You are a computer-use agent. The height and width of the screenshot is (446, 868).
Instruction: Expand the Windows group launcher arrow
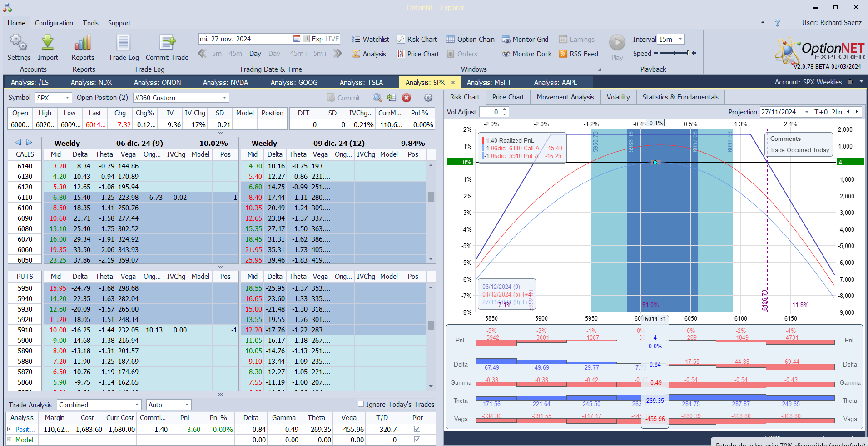click(600, 70)
